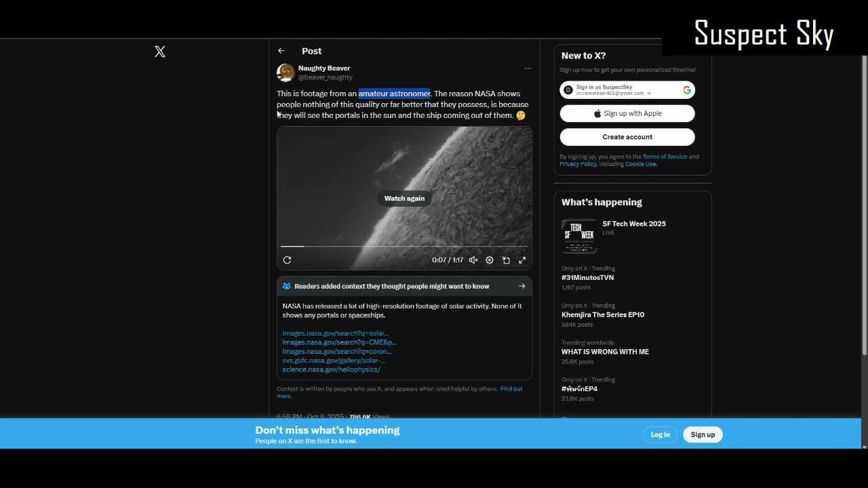Click the video player thumbnail
Viewport: 868px width, 488px height.
coord(404,198)
